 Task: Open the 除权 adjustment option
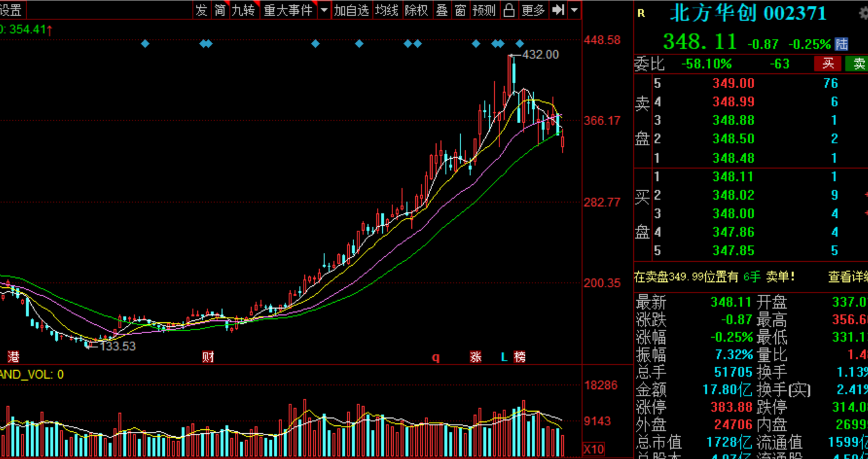tap(416, 10)
